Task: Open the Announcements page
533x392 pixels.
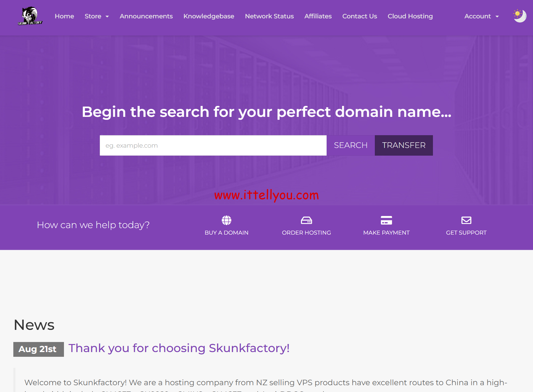Action: coord(146,16)
